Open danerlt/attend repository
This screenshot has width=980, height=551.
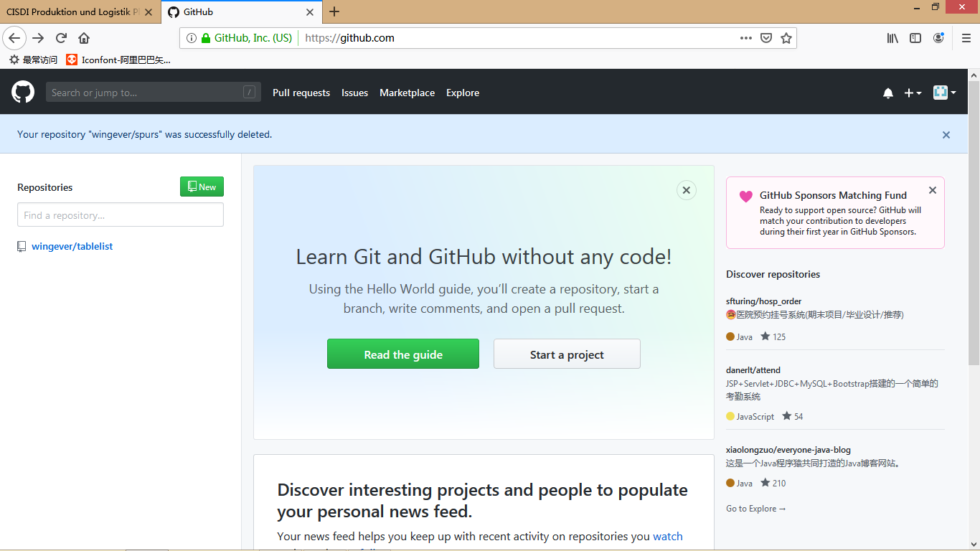(753, 370)
